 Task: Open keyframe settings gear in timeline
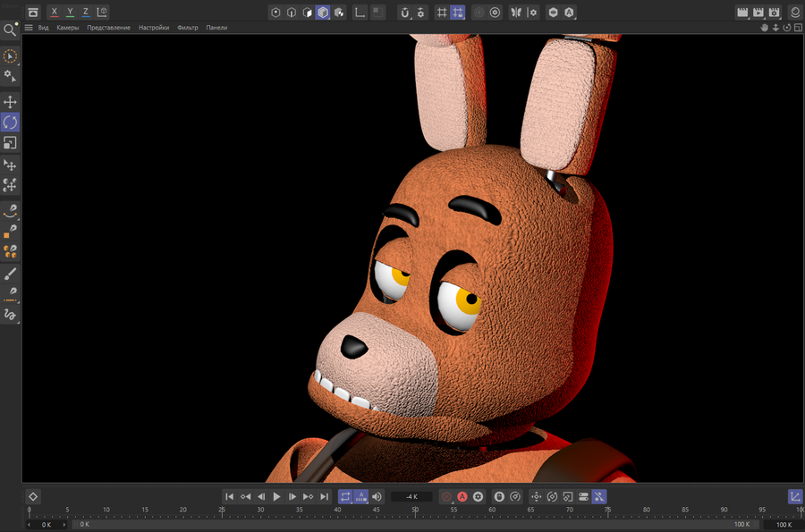click(x=478, y=496)
